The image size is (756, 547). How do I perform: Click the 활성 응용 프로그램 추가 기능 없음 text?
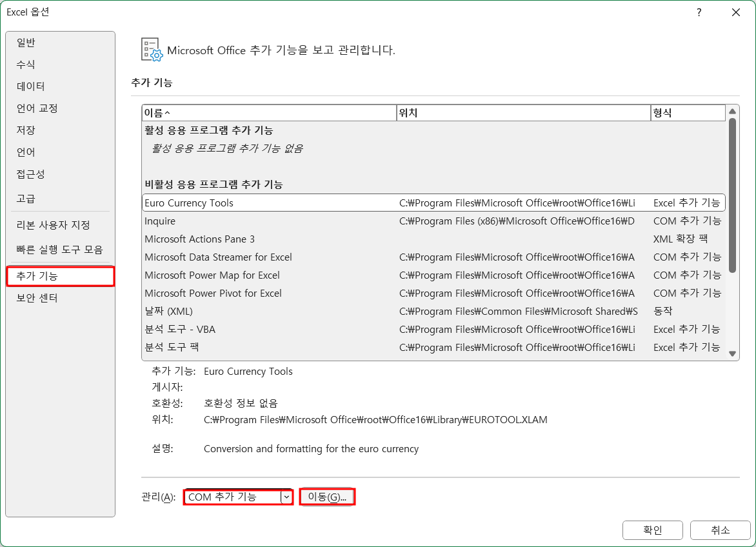[227, 148]
